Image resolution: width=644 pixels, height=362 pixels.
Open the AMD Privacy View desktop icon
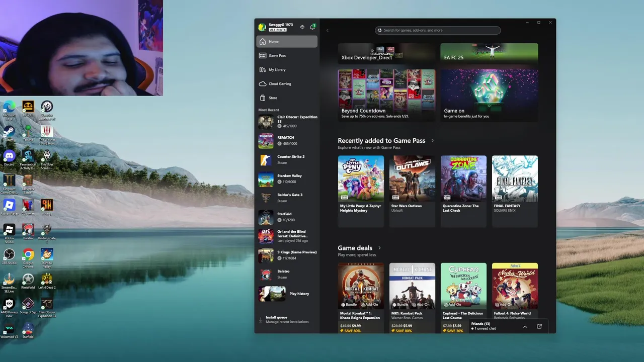(9, 307)
